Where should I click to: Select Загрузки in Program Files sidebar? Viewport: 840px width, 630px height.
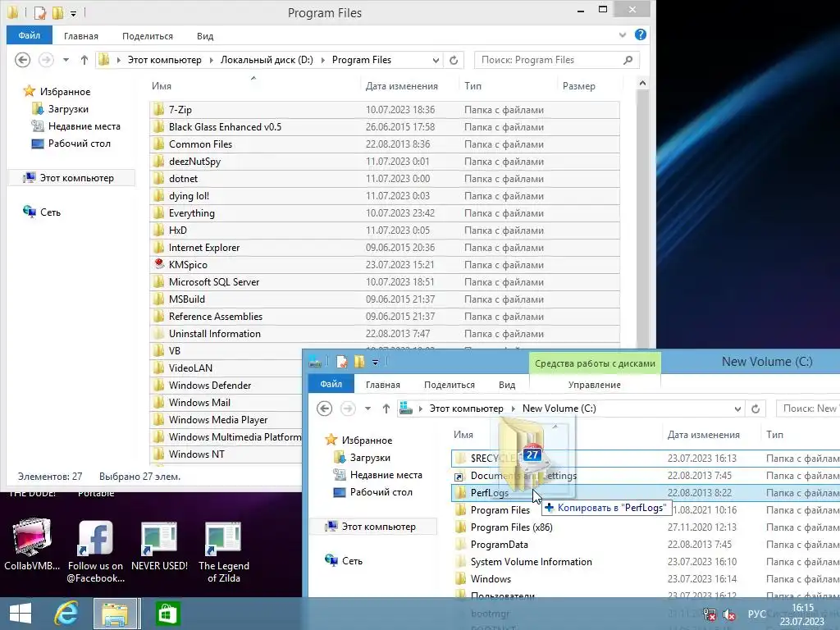click(x=68, y=109)
